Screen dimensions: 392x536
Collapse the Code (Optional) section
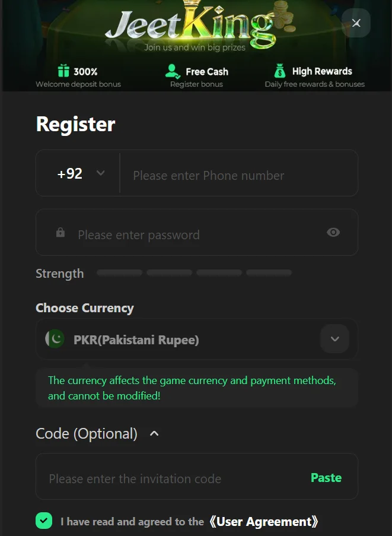point(154,434)
